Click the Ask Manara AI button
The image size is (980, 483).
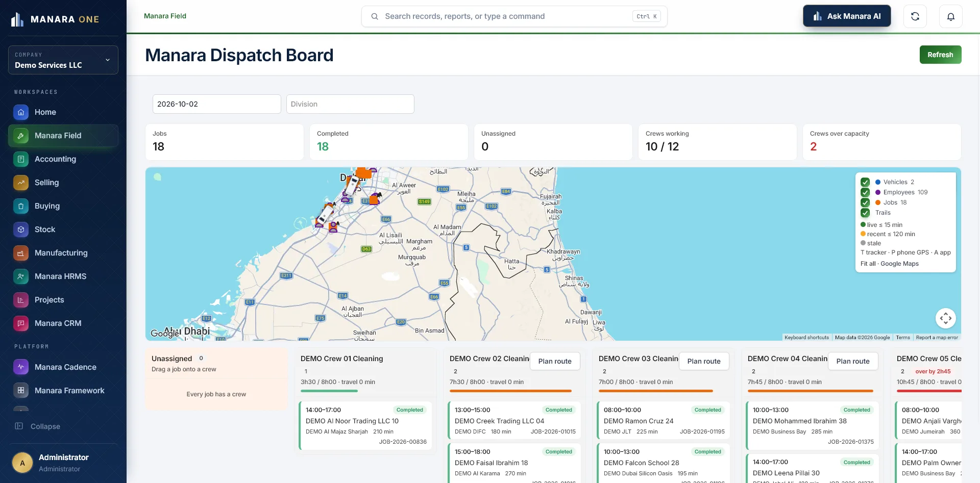(x=847, y=16)
